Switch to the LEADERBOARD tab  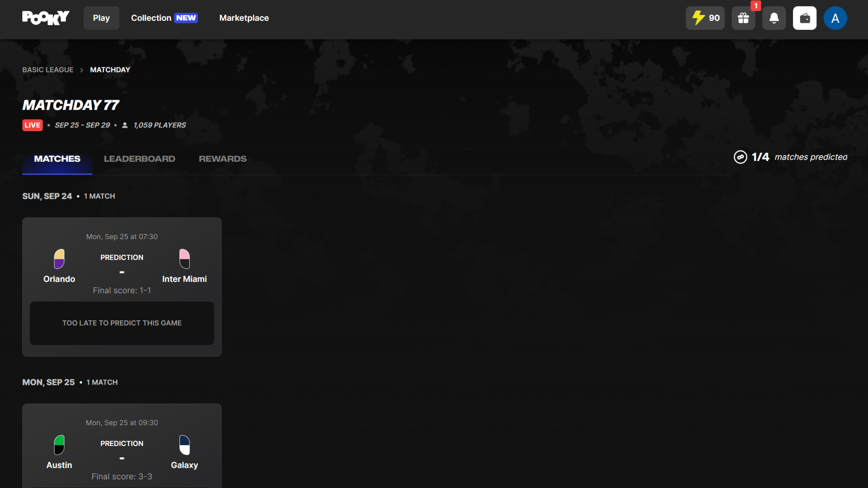point(139,159)
